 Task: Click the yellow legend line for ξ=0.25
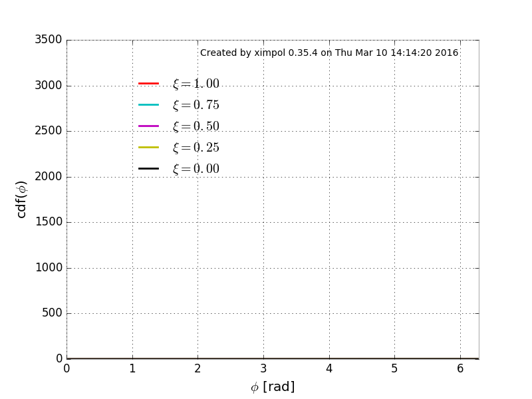(148, 147)
